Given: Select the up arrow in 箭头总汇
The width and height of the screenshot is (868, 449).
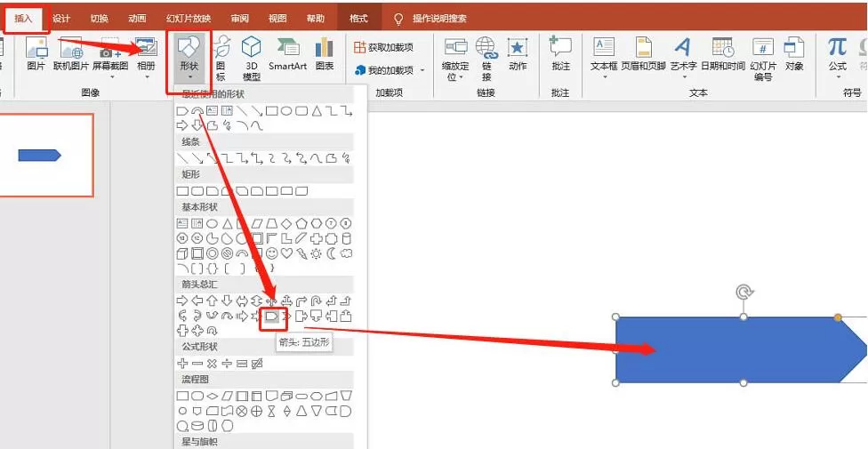Looking at the screenshot, I should (212, 301).
